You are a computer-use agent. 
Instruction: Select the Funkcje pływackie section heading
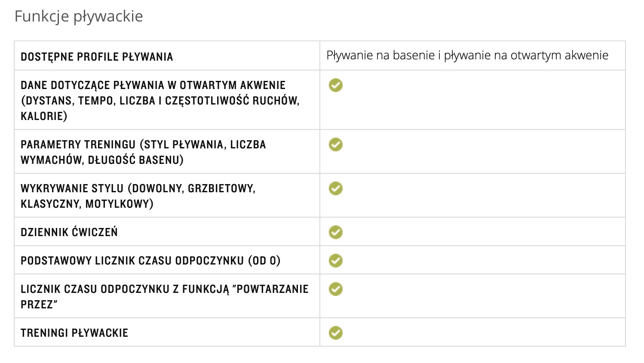click(x=79, y=16)
